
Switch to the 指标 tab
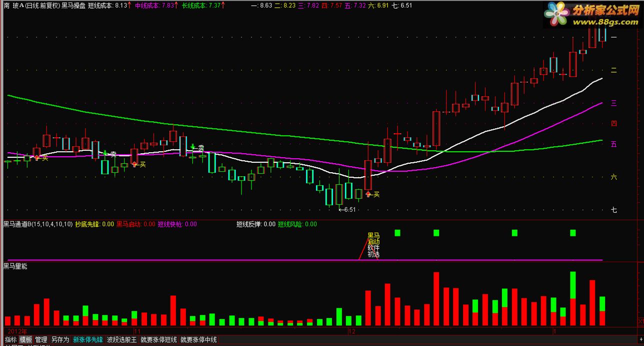click(x=10, y=339)
